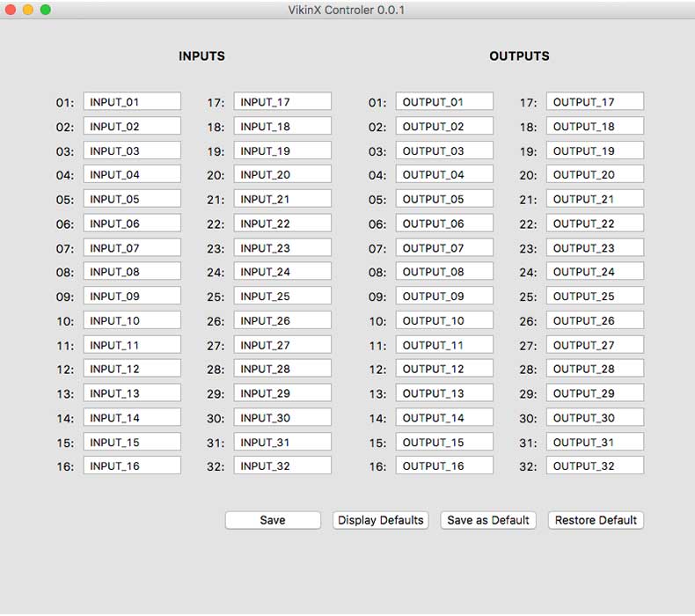Click the OUTPUT_01 text field

(444, 102)
